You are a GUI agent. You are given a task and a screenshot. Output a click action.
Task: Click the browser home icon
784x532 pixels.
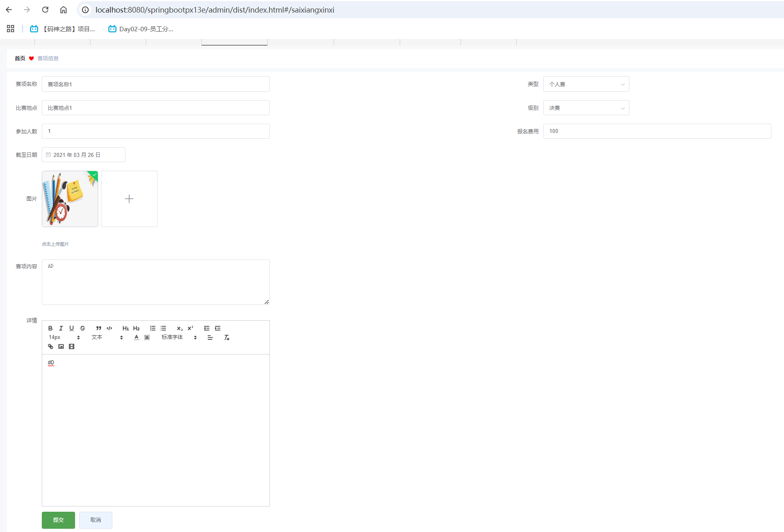(x=63, y=10)
